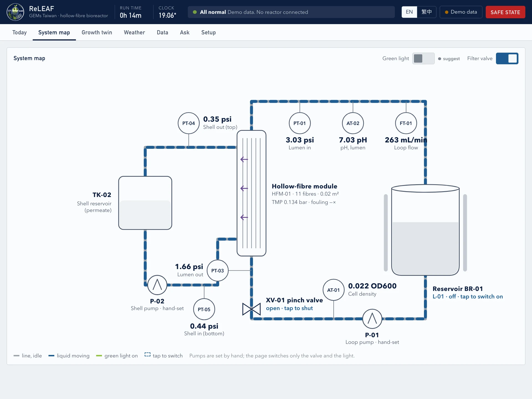
Task: Select the FT-01 flow sensor
Action: [x=406, y=123]
